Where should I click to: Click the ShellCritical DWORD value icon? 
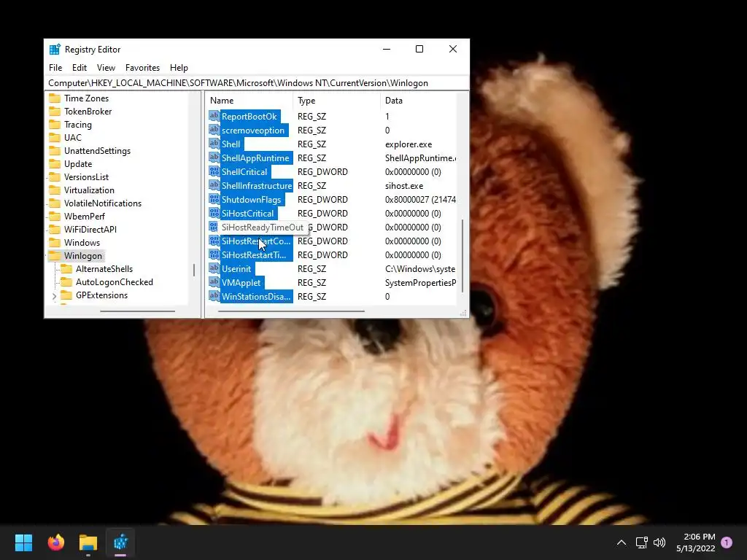tap(214, 171)
